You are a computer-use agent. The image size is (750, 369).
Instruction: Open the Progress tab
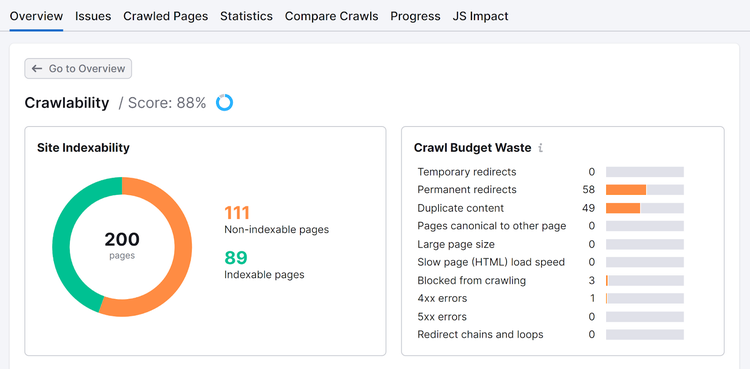click(x=415, y=16)
